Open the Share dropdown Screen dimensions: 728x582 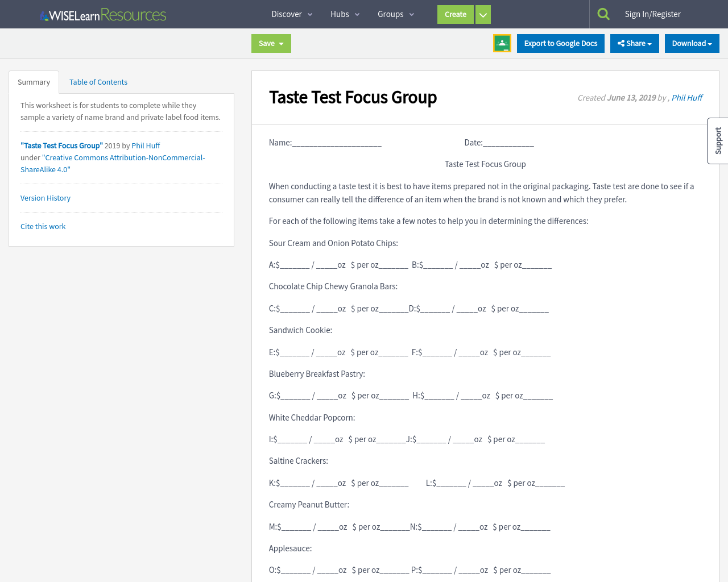(634, 43)
